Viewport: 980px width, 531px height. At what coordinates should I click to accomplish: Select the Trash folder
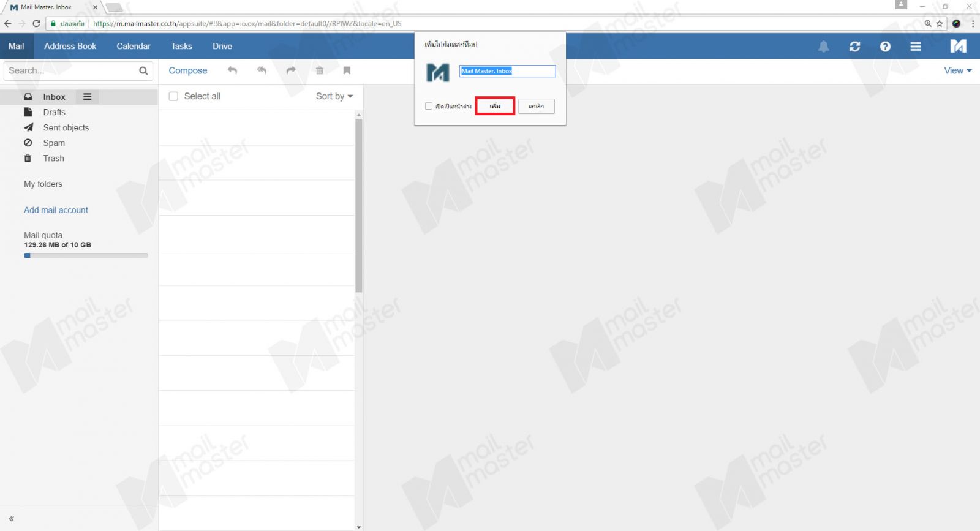tap(53, 158)
